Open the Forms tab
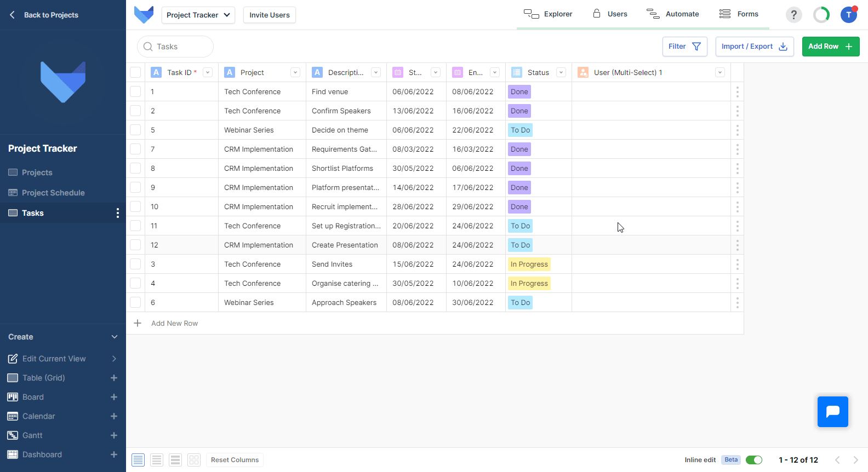The width and height of the screenshot is (868, 472). pos(739,14)
